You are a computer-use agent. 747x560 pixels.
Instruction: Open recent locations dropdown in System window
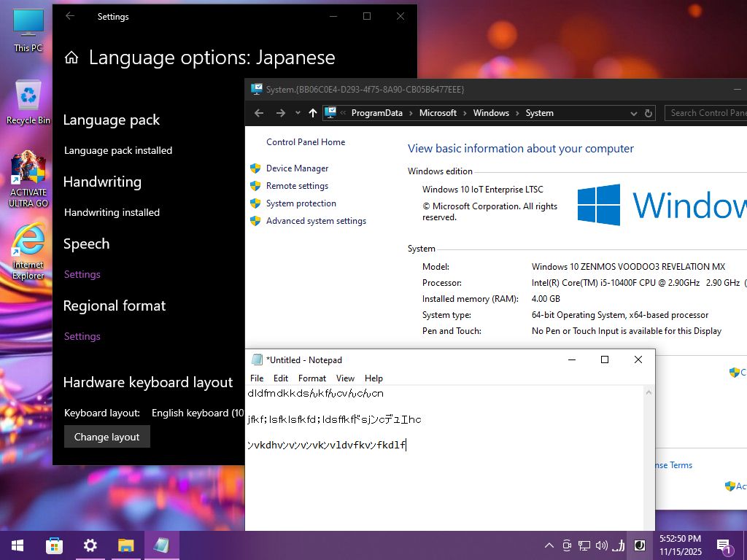[x=298, y=113]
